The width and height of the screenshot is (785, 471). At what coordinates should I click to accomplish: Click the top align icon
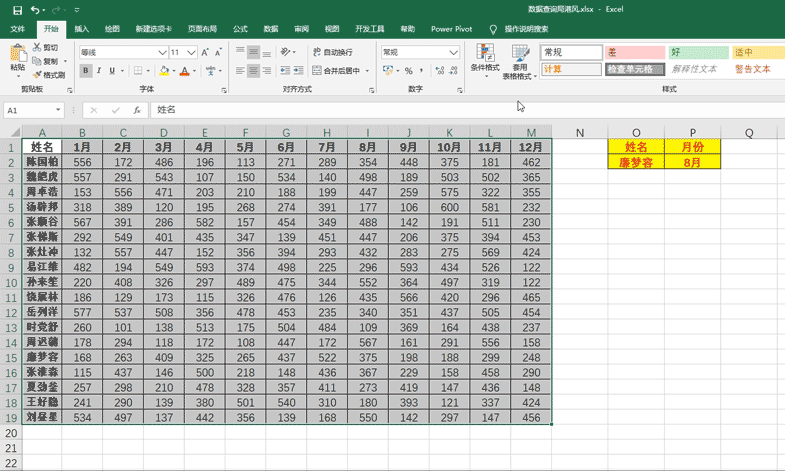(x=240, y=52)
